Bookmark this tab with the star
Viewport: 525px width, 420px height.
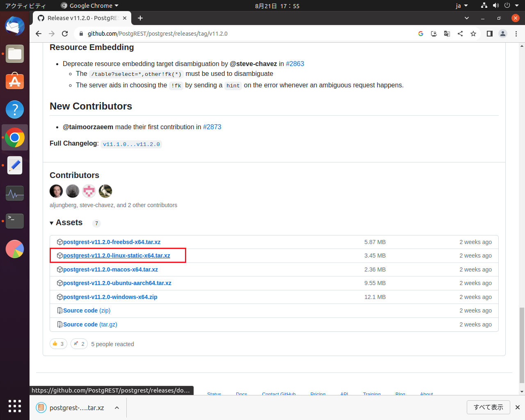coord(473,34)
